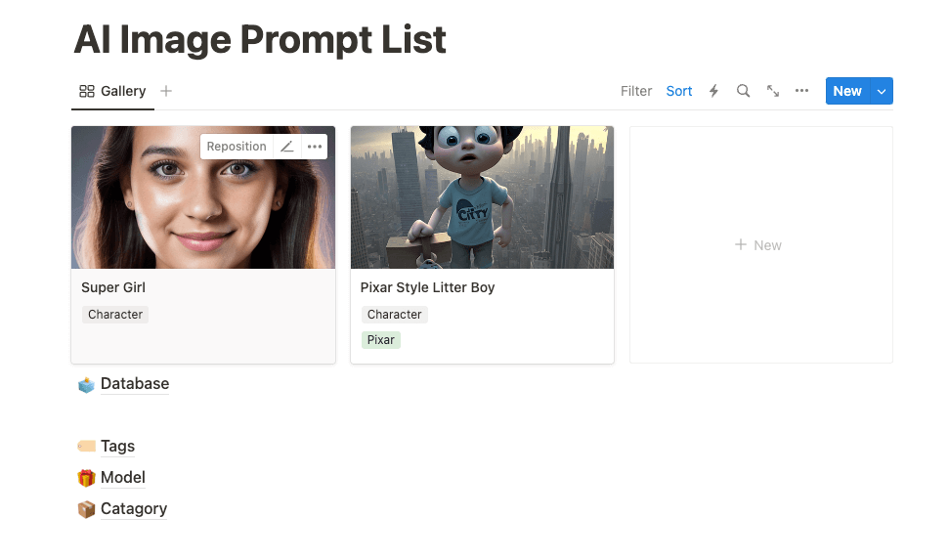Open more options on Super Girl cover
Viewport: 949px width, 560px height.
[314, 147]
